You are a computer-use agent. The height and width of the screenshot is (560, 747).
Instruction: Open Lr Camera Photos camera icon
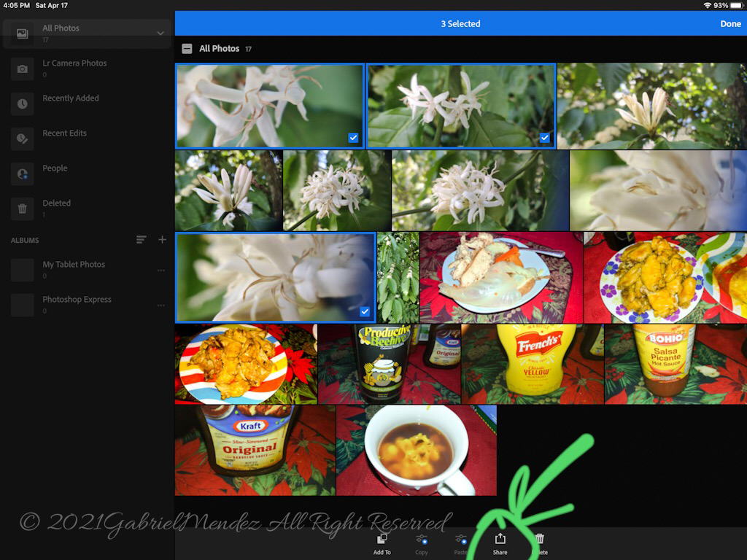pos(23,69)
